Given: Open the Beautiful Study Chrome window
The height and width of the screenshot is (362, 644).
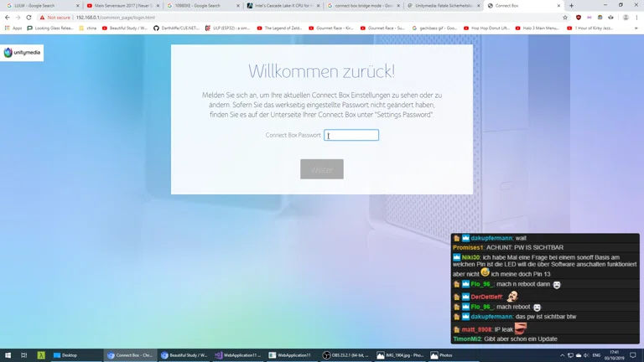Looking at the screenshot, I should tap(184, 355).
